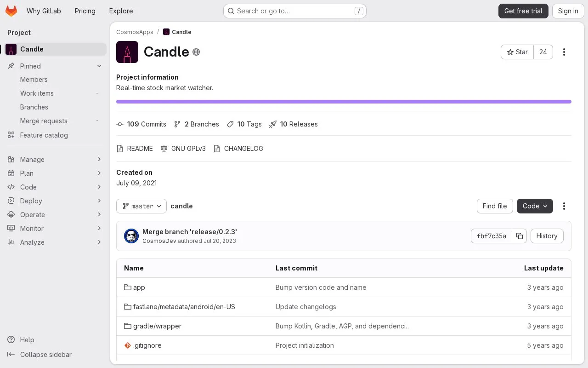
Task: Open Why GitLab in top navigation
Action: coord(44,11)
